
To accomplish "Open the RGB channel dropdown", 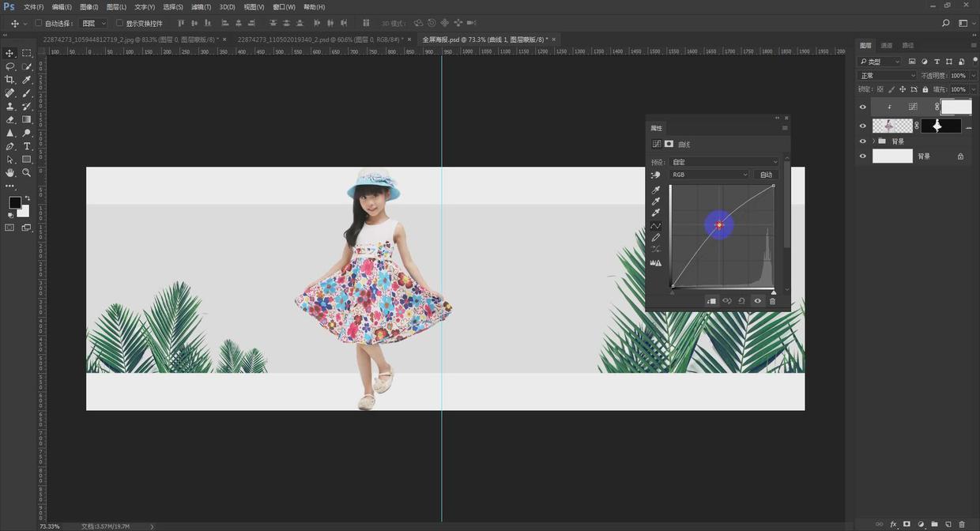I will click(x=709, y=175).
